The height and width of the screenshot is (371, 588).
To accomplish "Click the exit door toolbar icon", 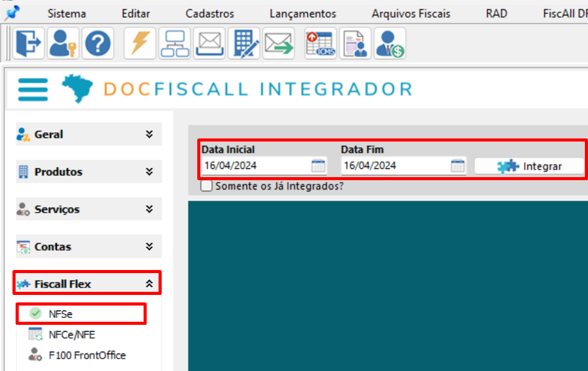I will point(29,43).
